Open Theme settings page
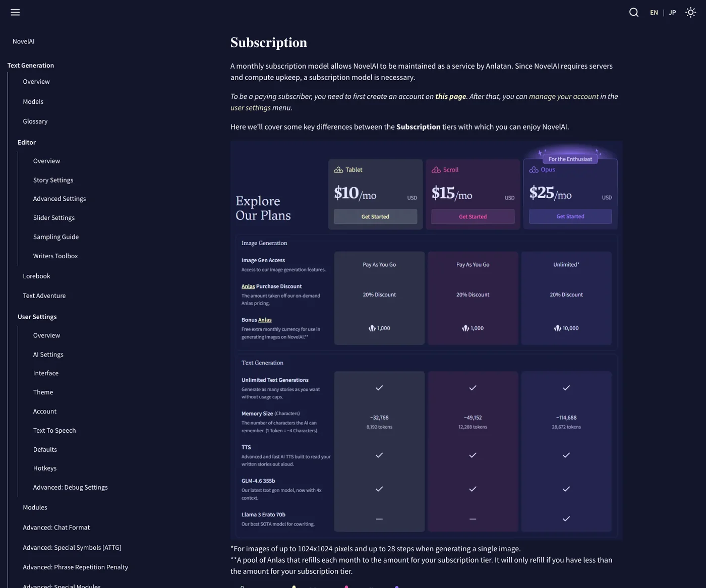The image size is (706, 588). [x=43, y=392]
